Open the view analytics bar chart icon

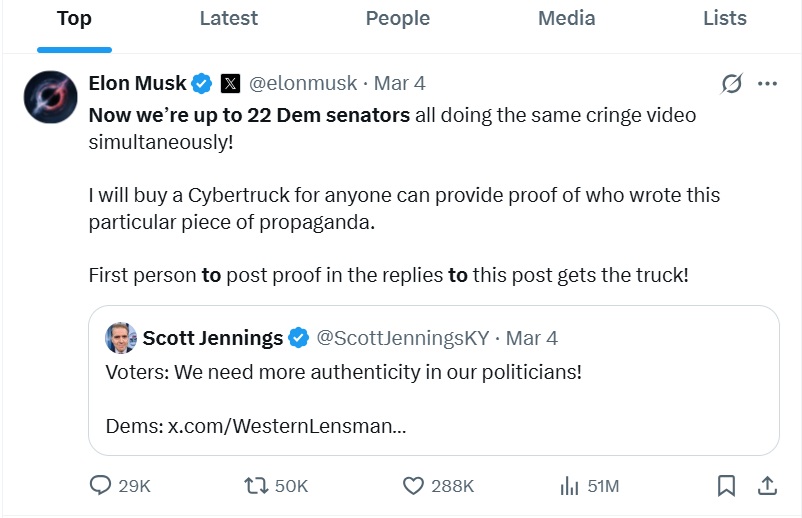pos(570,486)
